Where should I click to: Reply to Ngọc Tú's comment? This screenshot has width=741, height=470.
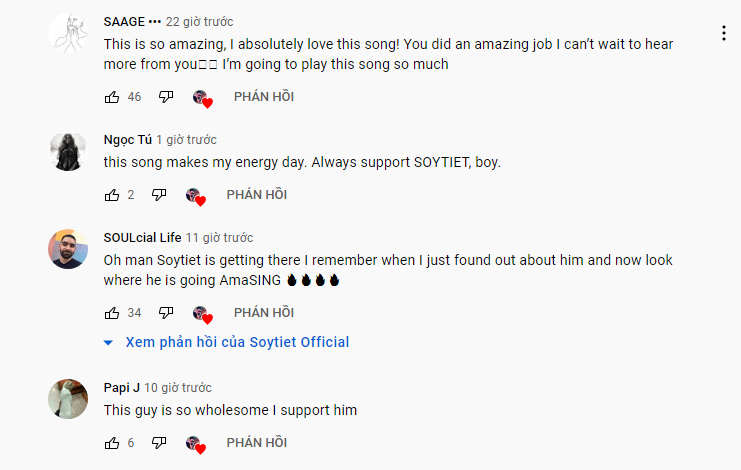tap(257, 195)
